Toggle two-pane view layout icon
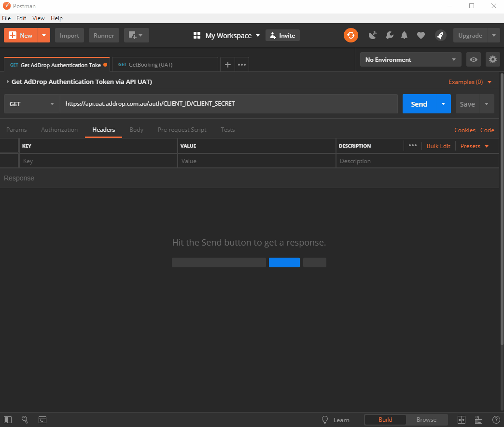This screenshot has height=427, width=504. coord(461,420)
